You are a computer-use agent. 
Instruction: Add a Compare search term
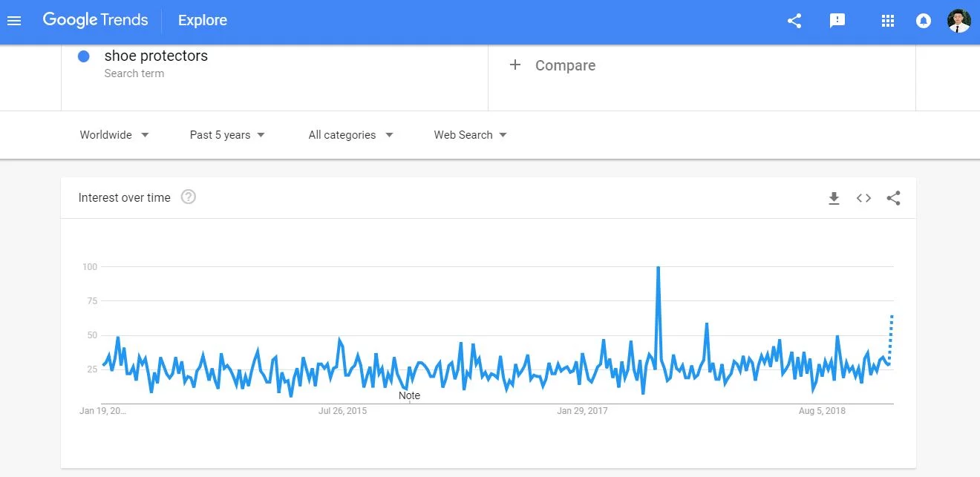point(553,65)
